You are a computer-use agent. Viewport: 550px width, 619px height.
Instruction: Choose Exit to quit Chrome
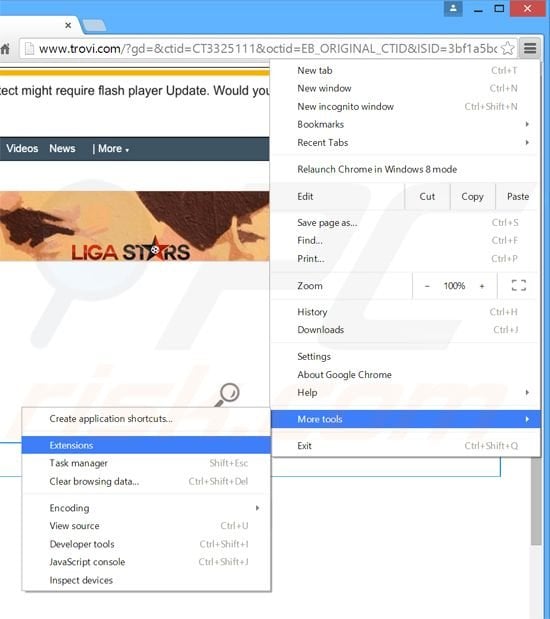[405, 446]
